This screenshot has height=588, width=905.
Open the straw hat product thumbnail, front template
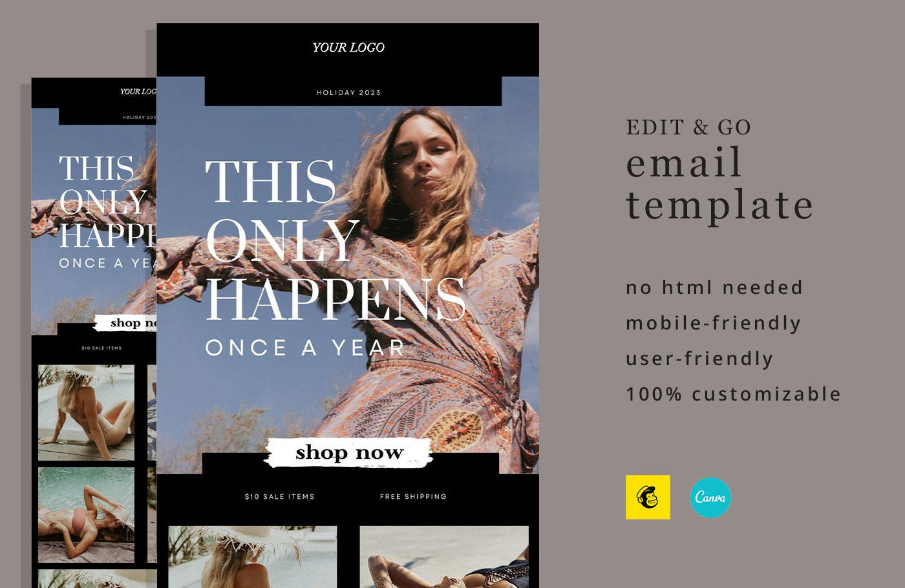(x=253, y=556)
